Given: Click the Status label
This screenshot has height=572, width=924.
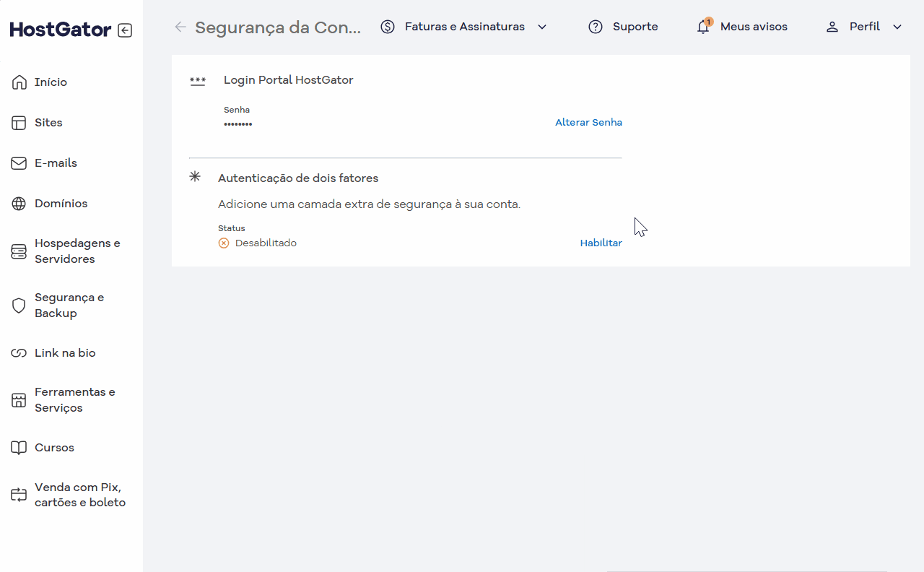Looking at the screenshot, I should 232,228.
